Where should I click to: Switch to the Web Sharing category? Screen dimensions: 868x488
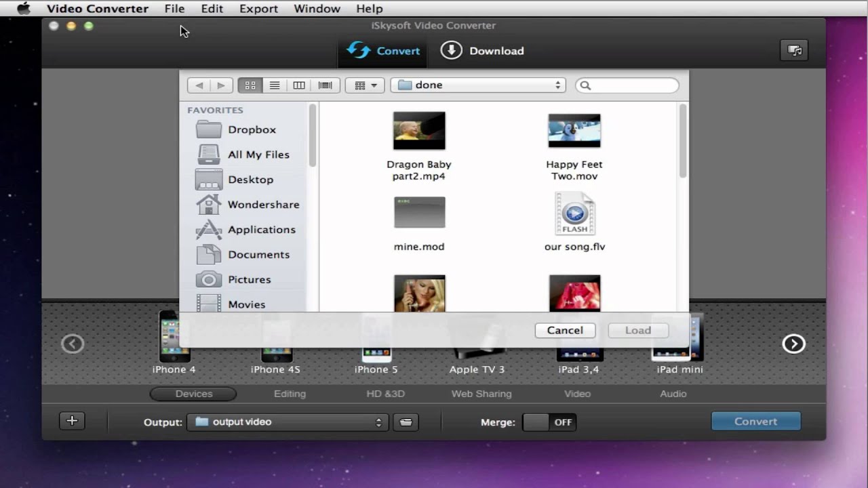[481, 394]
